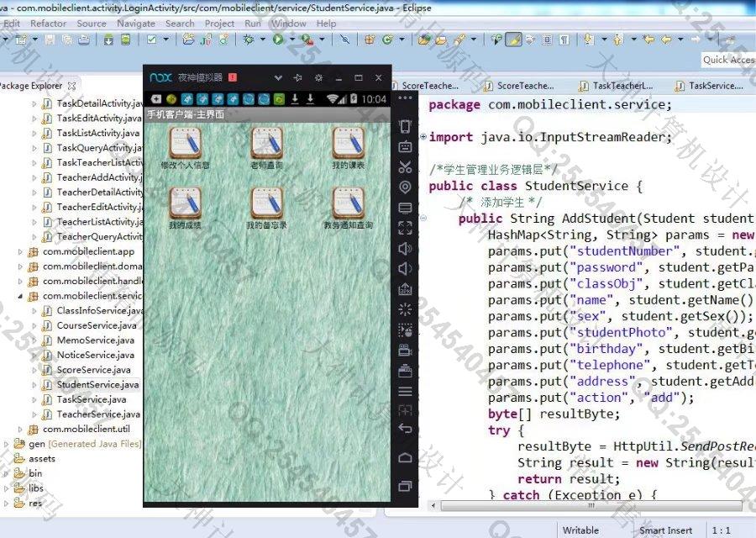Open MemoService.java in the tree
The height and width of the screenshot is (538, 756).
tap(94, 340)
